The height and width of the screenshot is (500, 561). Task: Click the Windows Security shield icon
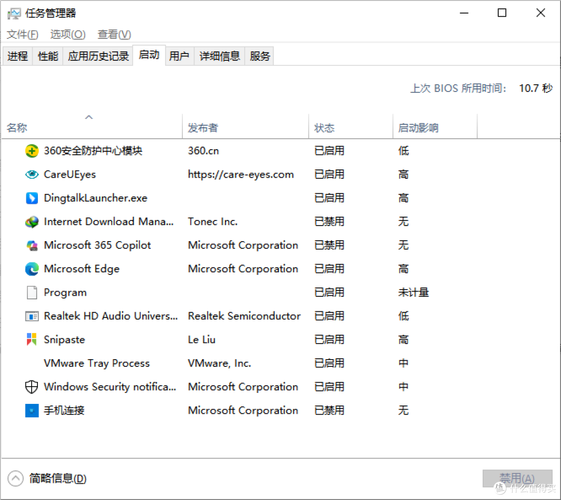coord(31,387)
